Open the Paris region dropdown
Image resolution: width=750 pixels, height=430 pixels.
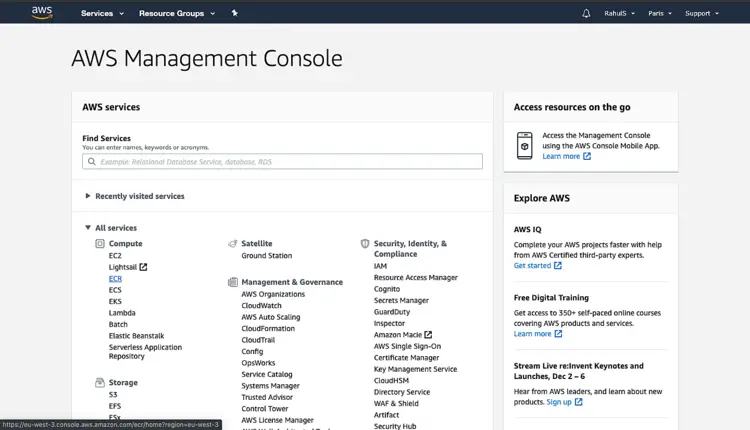pos(660,13)
